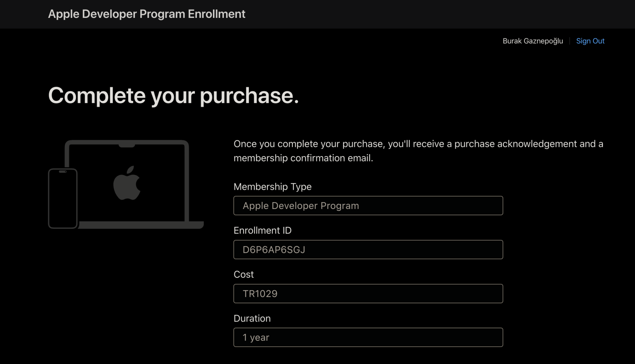Select the Enrollment ID field D6P6AP6SGJ
Screen dimensions: 635x364
(x=368, y=250)
